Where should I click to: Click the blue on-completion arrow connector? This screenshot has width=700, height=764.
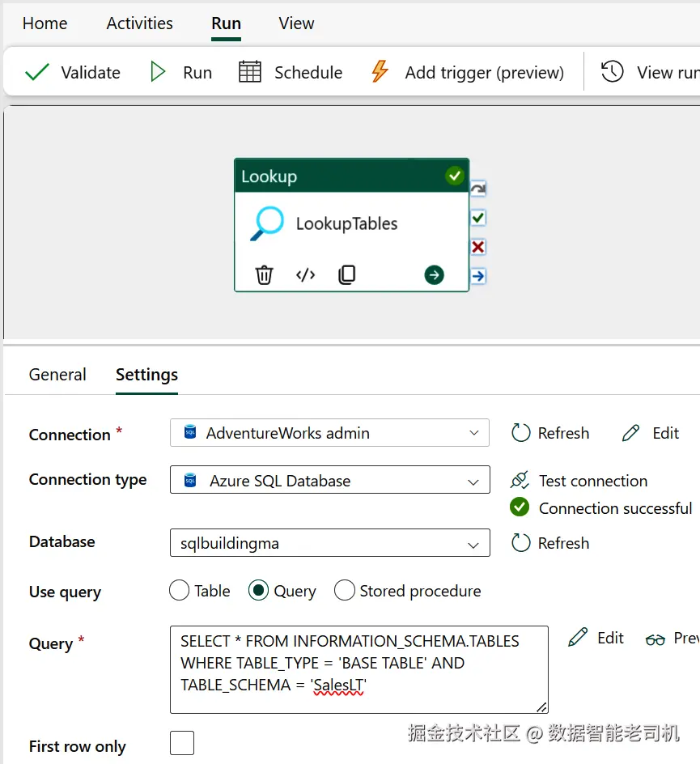coord(478,276)
